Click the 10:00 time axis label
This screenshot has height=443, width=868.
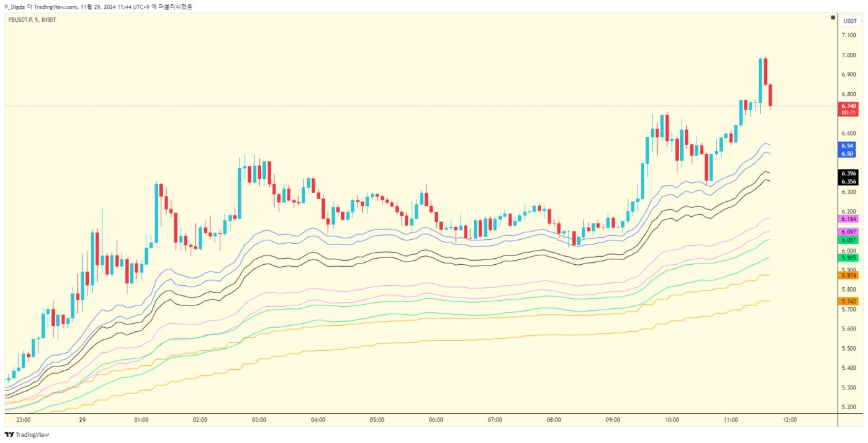point(672,420)
